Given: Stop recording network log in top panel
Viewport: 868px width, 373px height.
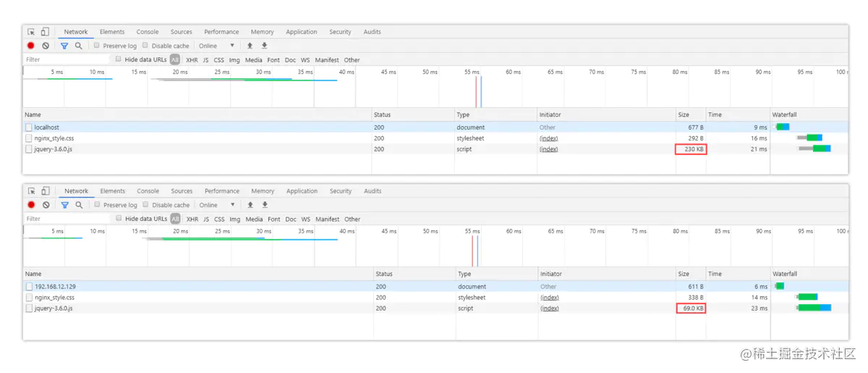Looking at the screenshot, I should (x=31, y=46).
